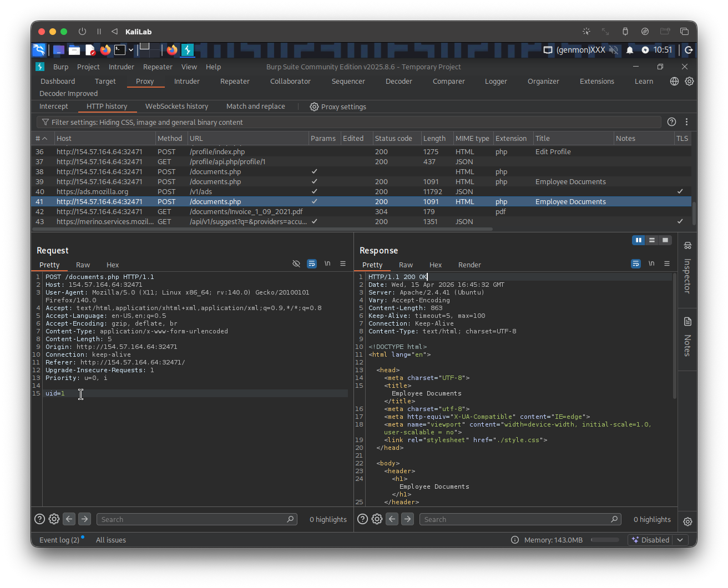Open the HTTP history view menu (three dots)
This screenshot has height=588, width=728.
(686, 121)
